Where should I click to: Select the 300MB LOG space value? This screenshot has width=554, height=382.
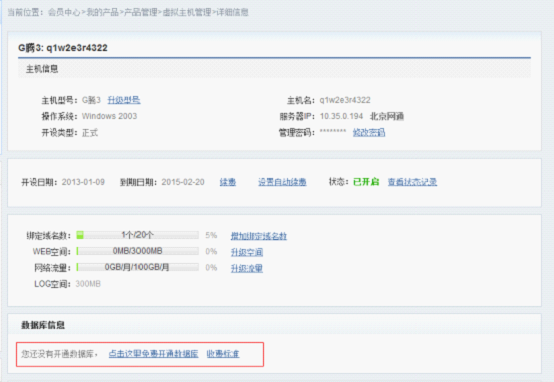(88, 284)
